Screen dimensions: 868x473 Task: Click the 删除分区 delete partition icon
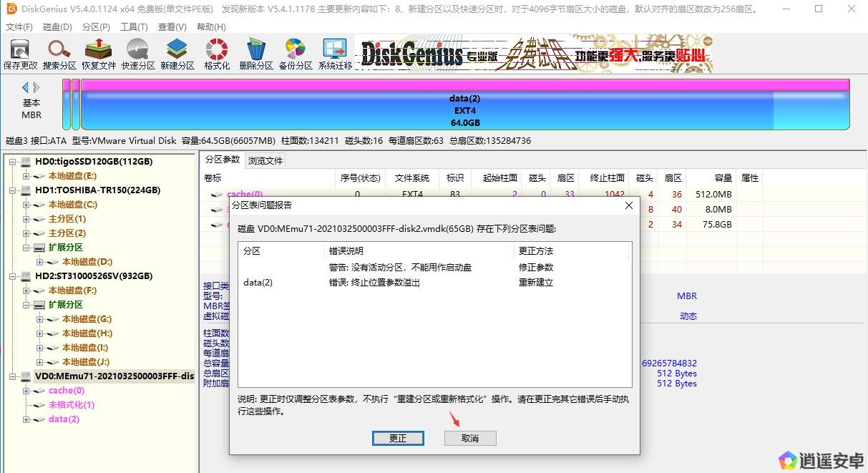click(255, 54)
